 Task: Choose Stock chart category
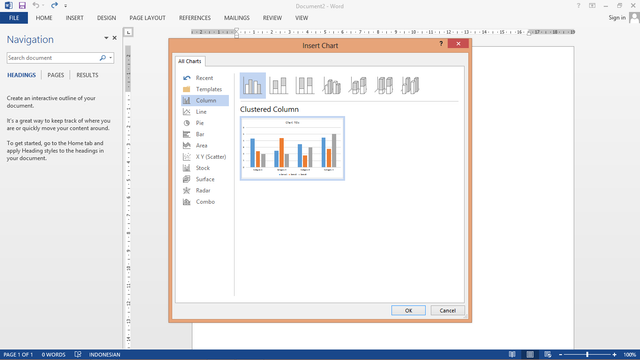point(204,168)
